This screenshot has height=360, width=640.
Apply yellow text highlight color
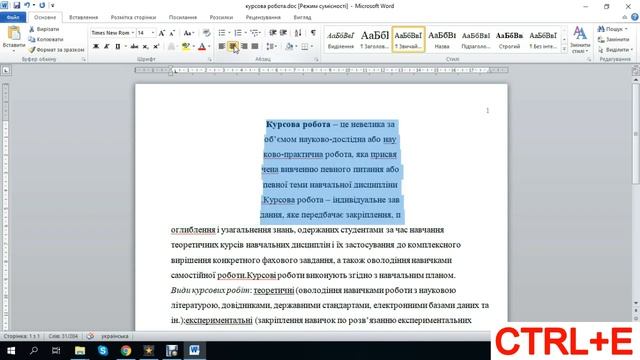[186, 47]
